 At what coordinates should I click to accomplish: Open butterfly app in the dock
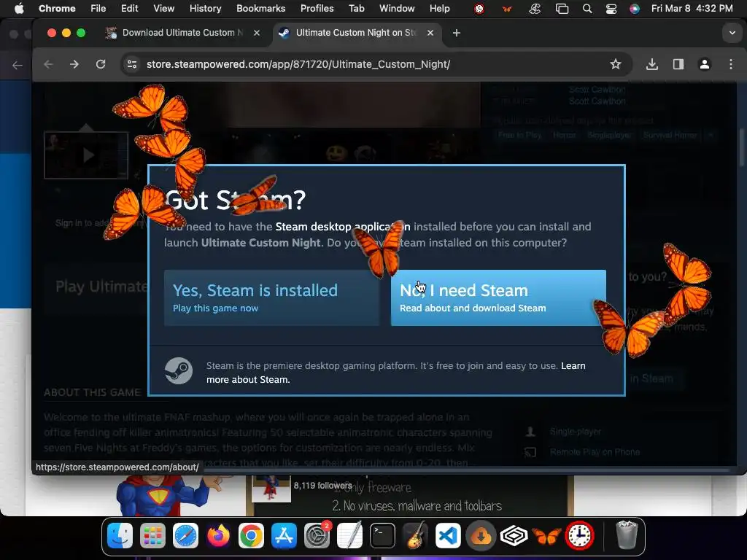547,536
